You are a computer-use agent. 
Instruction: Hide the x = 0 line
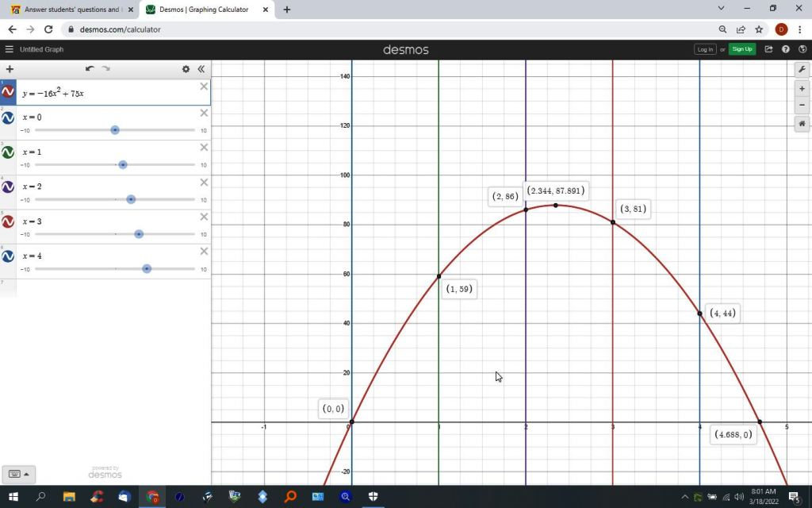click(8, 117)
